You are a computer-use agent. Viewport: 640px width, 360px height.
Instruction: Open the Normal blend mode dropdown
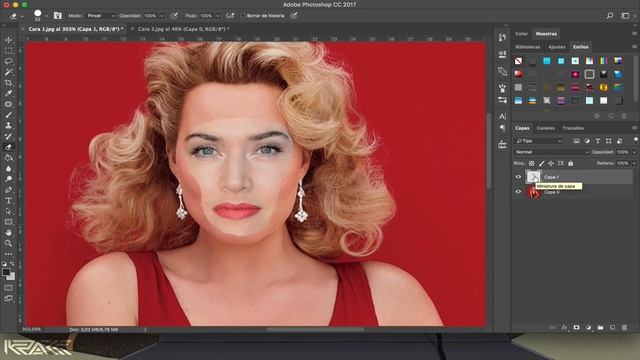pyautogui.click(x=551, y=152)
